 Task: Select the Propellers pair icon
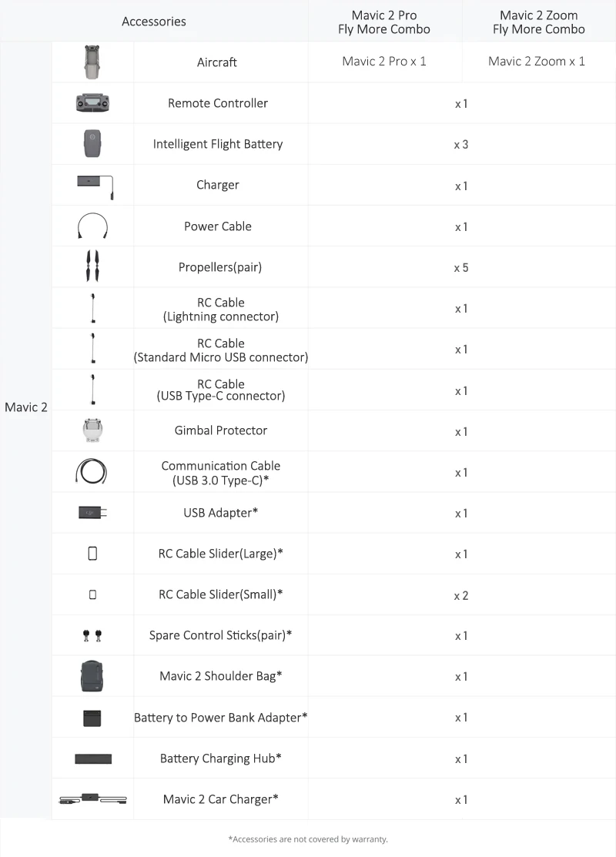[x=92, y=266]
